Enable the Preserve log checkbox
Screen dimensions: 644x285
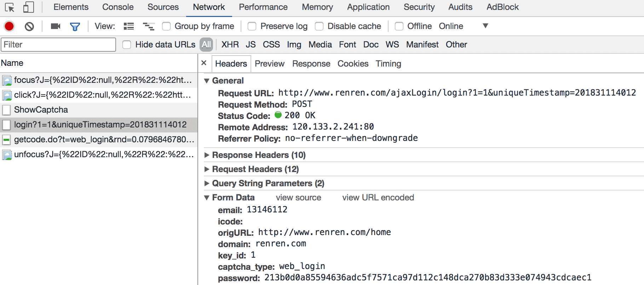[252, 26]
